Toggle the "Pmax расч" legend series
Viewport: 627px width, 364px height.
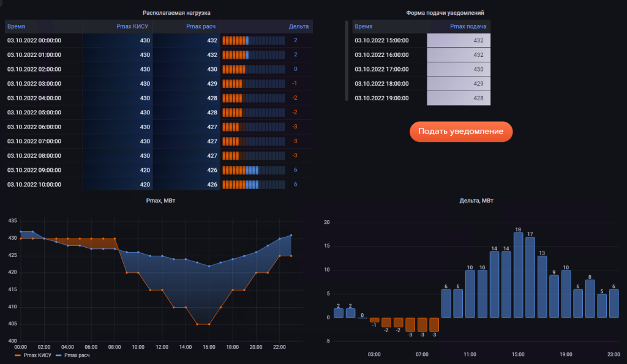coord(76,355)
